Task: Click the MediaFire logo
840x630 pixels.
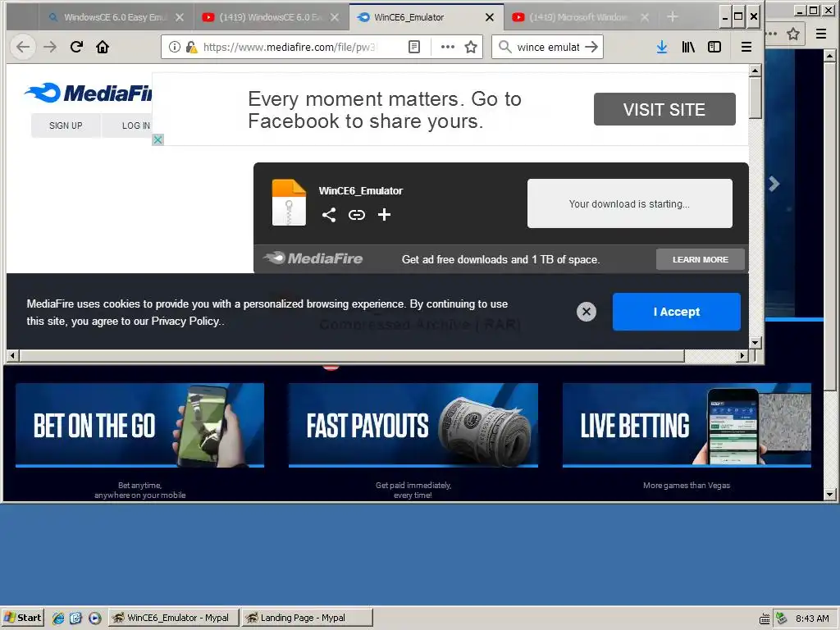Action: point(89,94)
